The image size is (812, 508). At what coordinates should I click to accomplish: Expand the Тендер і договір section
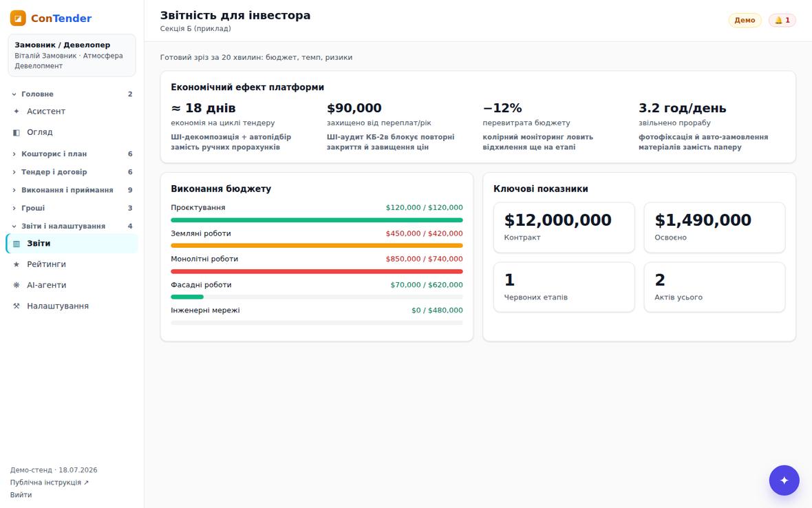[x=72, y=172]
